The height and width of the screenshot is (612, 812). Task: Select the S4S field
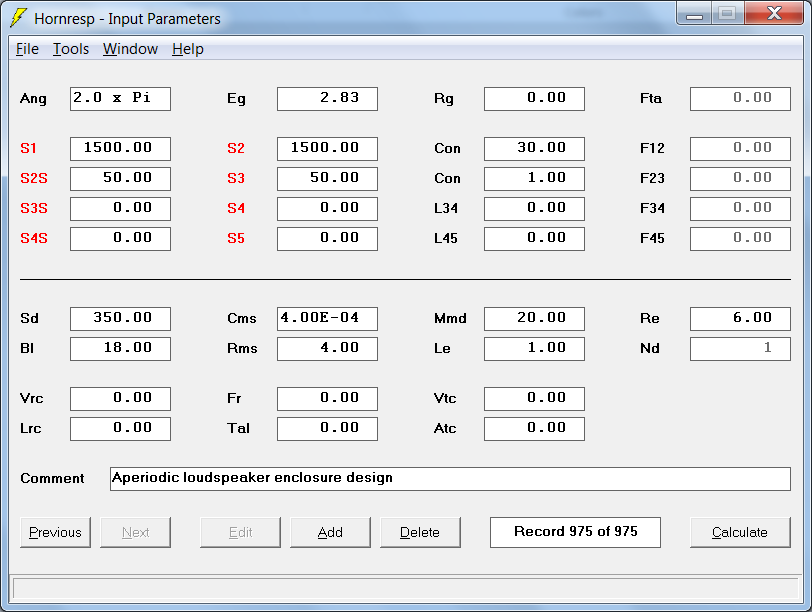point(120,239)
